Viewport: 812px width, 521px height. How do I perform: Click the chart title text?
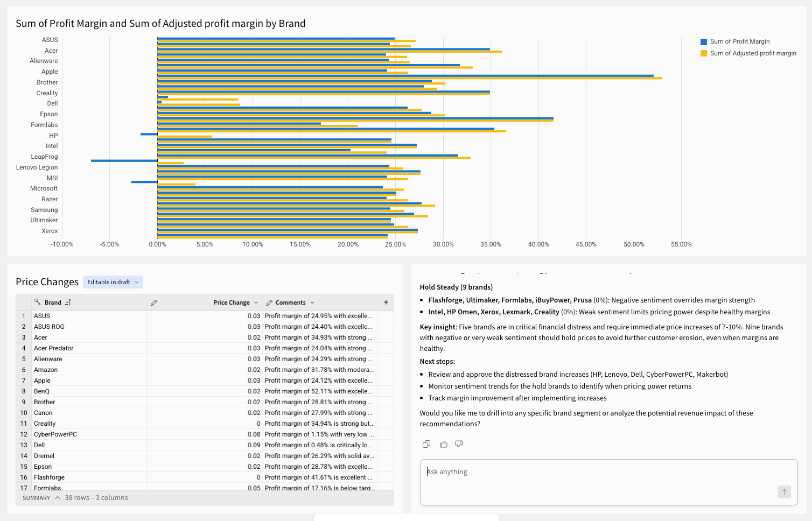160,24
